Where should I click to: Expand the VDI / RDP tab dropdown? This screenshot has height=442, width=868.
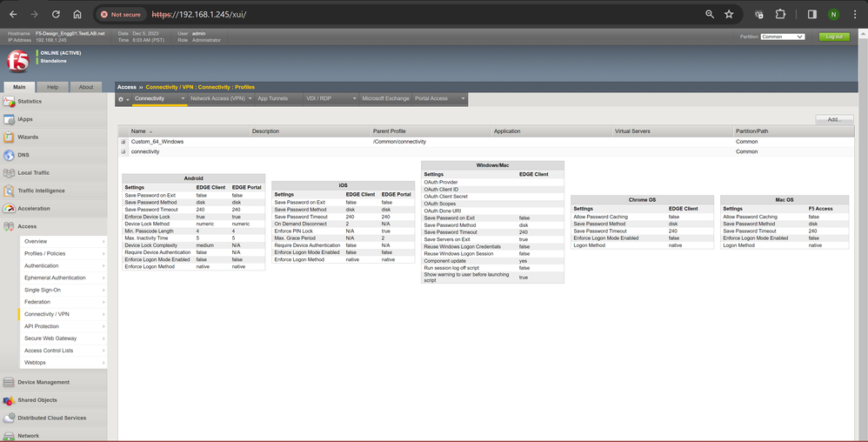[354, 99]
